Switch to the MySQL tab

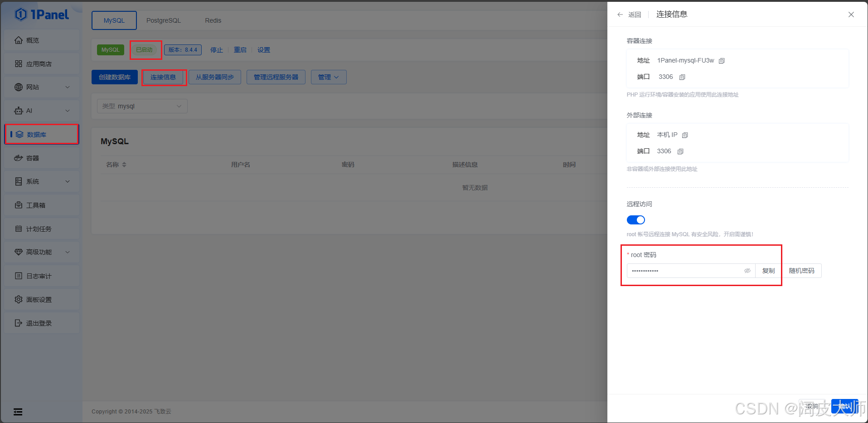tap(114, 20)
